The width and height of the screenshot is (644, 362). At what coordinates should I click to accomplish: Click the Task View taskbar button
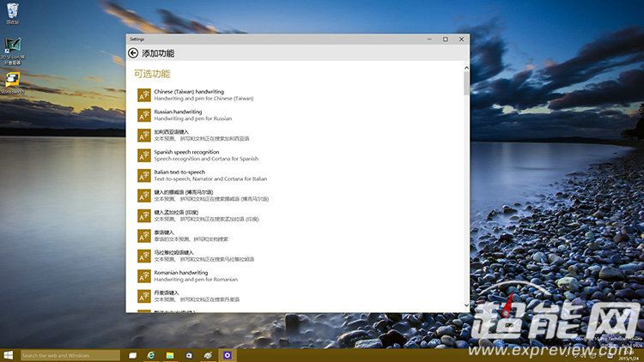click(132, 355)
